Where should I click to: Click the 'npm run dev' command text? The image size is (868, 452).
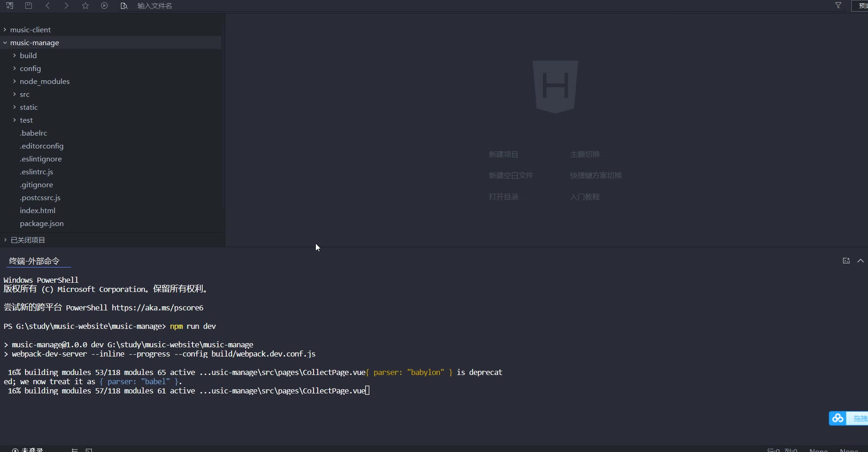[x=193, y=326]
